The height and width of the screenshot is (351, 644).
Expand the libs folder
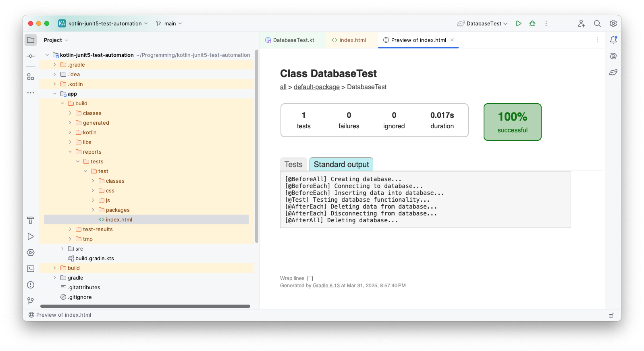tap(70, 142)
